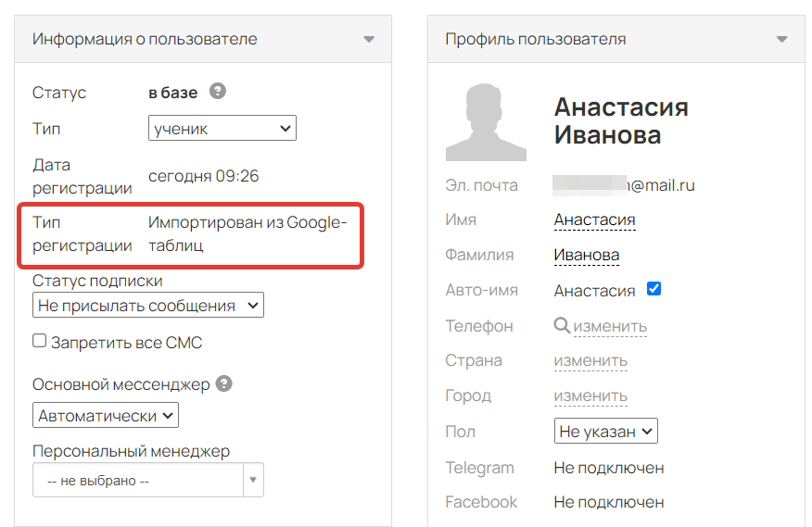This screenshot has width=812, height=527.
Task: Click the email address ending '@mail.ru'
Action: [x=624, y=185]
